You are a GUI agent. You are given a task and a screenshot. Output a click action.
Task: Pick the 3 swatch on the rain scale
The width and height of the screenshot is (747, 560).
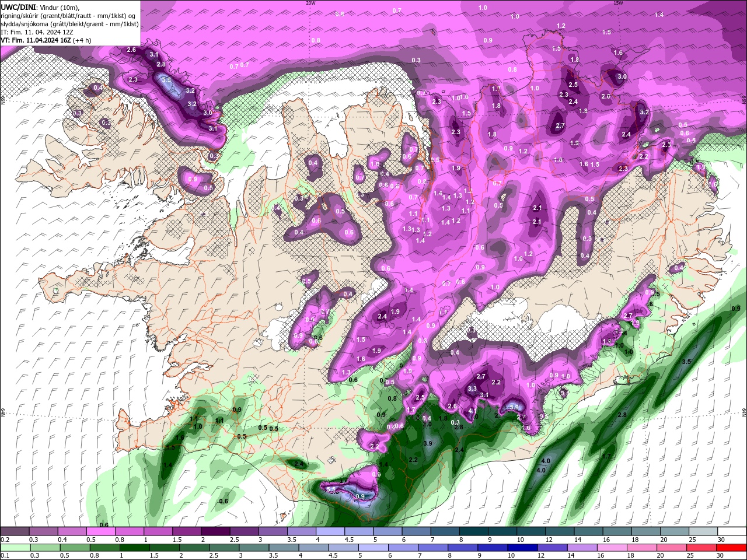[x=254, y=548]
